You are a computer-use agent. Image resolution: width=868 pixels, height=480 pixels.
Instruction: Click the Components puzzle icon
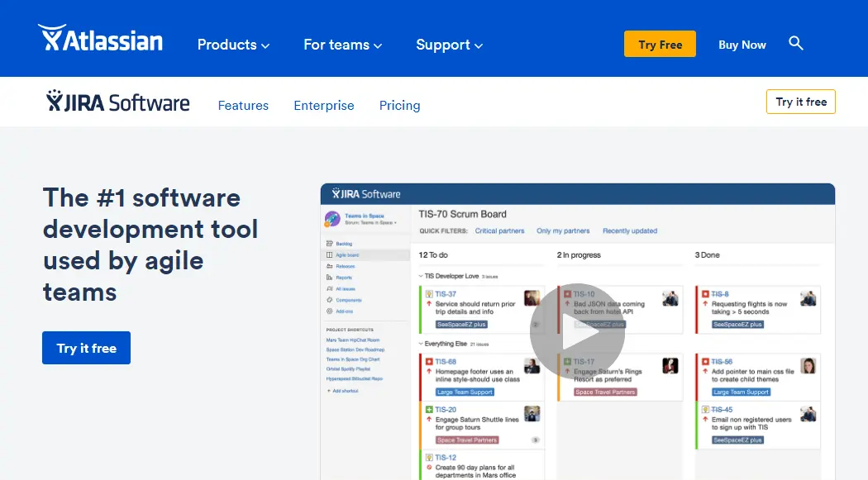[x=329, y=300]
